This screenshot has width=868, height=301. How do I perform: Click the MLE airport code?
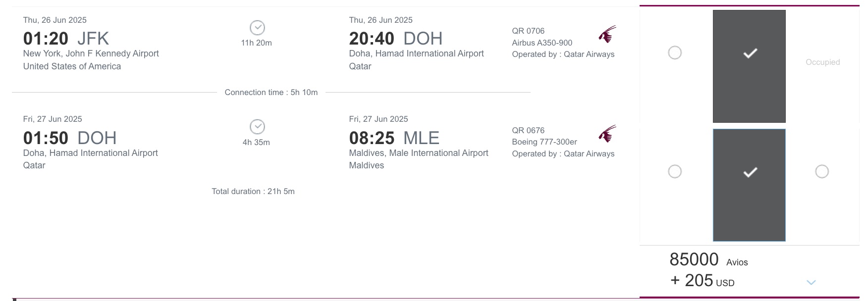coord(422,138)
